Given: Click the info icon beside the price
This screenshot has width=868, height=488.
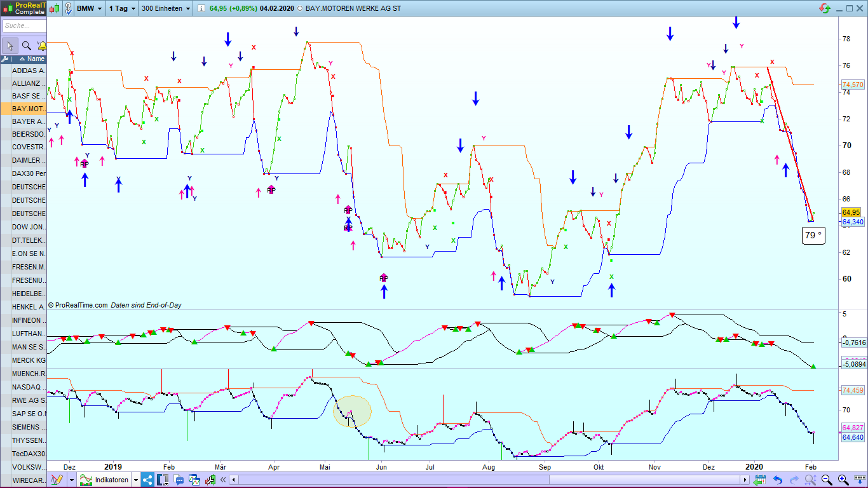Looking at the screenshot, I should coord(201,8).
